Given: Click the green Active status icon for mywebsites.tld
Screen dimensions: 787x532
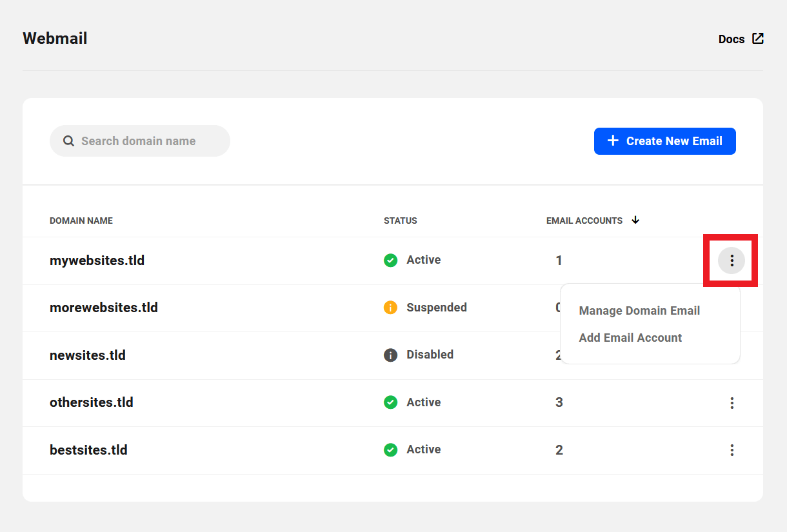Looking at the screenshot, I should click(x=390, y=260).
